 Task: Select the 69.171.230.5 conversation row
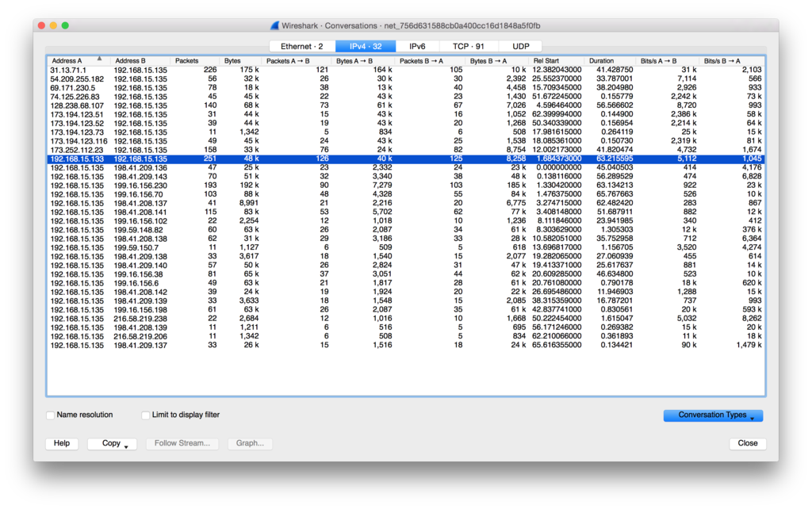click(406, 87)
